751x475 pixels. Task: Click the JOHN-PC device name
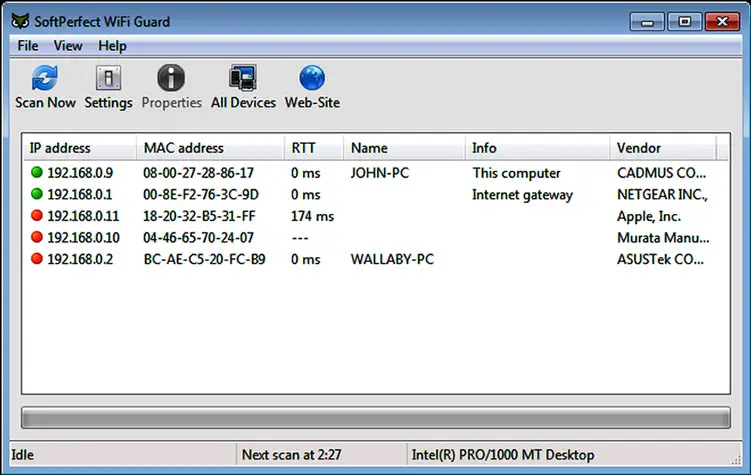tap(380, 173)
